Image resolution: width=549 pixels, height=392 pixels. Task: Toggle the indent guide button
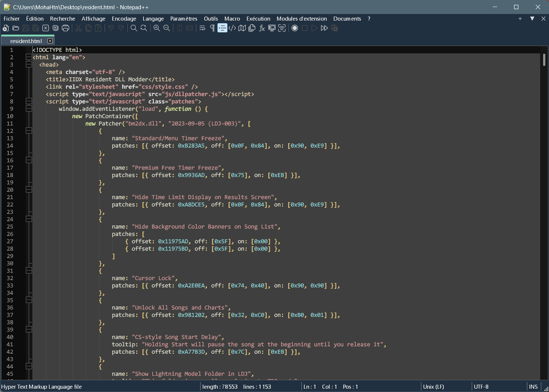[x=222, y=28]
